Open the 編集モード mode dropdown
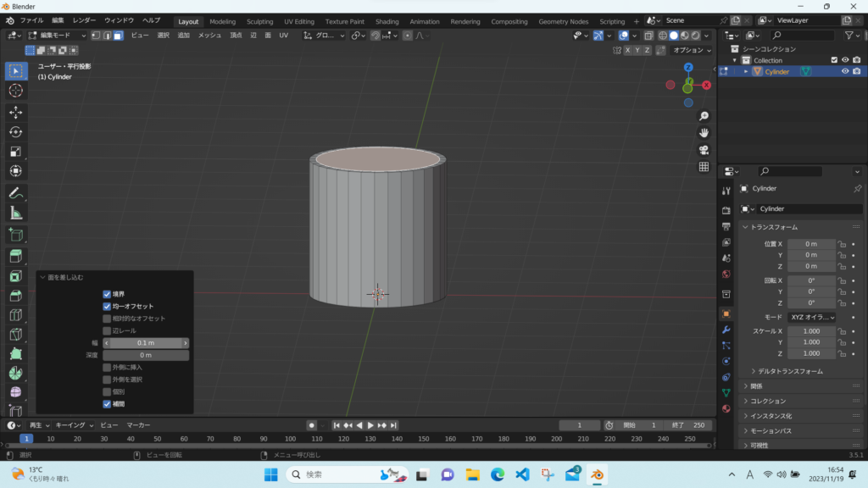The image size is (868, 488). [57, 36]
